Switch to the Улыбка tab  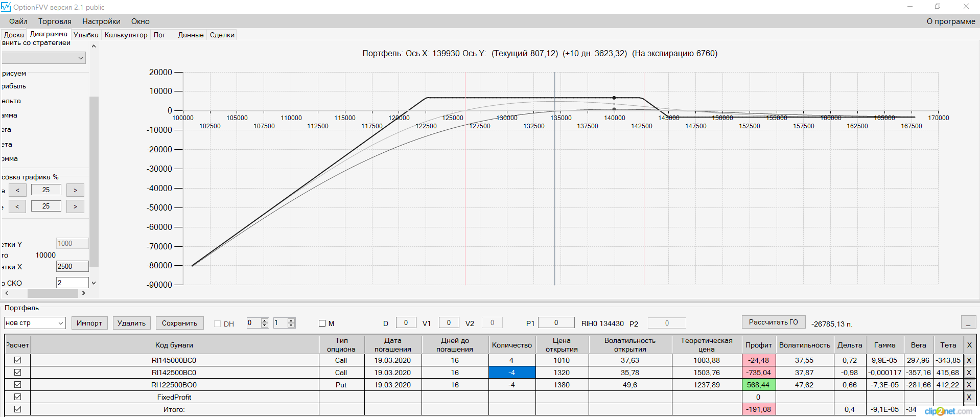pos(86,35)
